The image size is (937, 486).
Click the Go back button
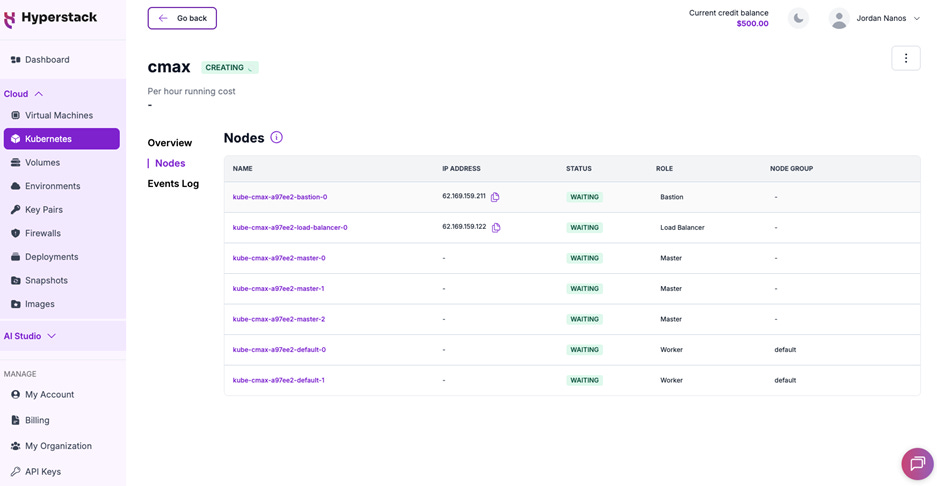coord(182,18)
